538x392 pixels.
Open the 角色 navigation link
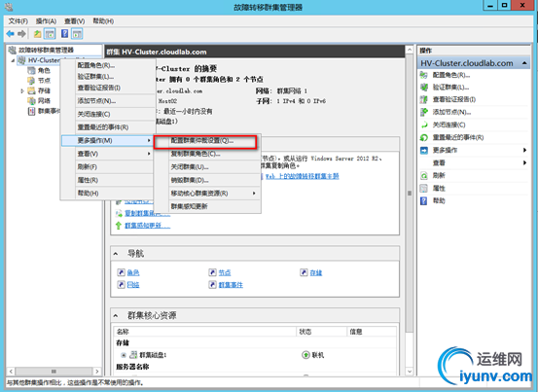pos(133,272)
